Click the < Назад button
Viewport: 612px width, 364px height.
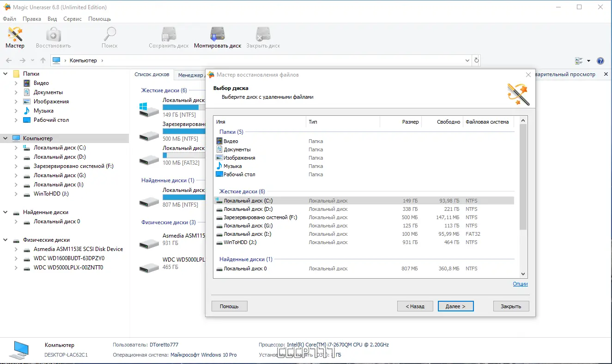click(x=415, y=306)
